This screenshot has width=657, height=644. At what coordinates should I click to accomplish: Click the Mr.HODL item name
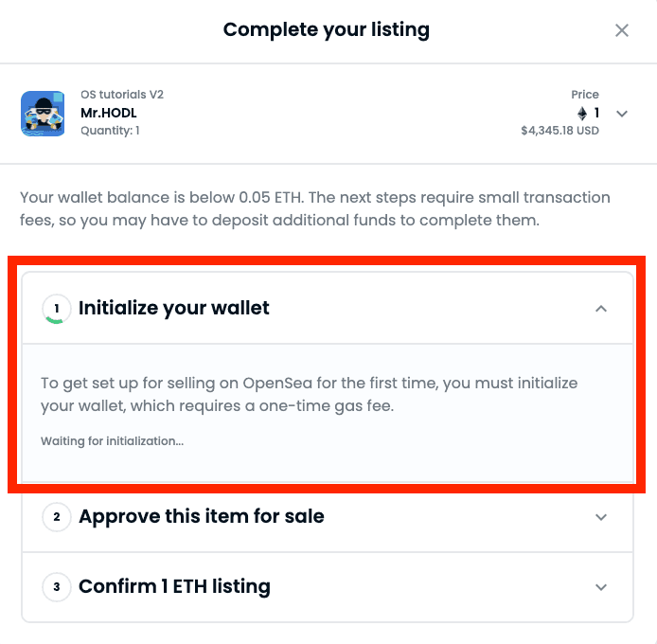tap(109, 113)
